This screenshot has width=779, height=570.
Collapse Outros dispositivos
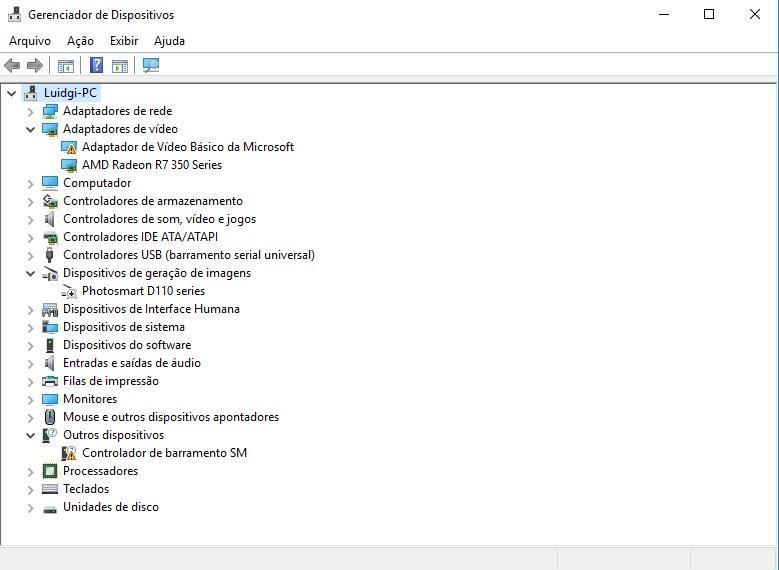point(30,435)
